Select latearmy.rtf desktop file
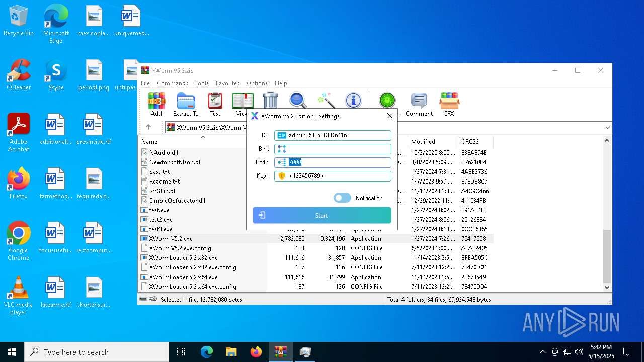 tap(56, 292)
